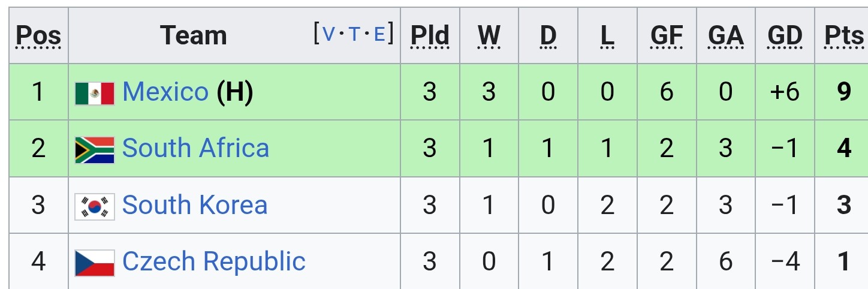Click the GF column header abbreviation
This screenshot has width=868, height=289.
tap(667, 36)
